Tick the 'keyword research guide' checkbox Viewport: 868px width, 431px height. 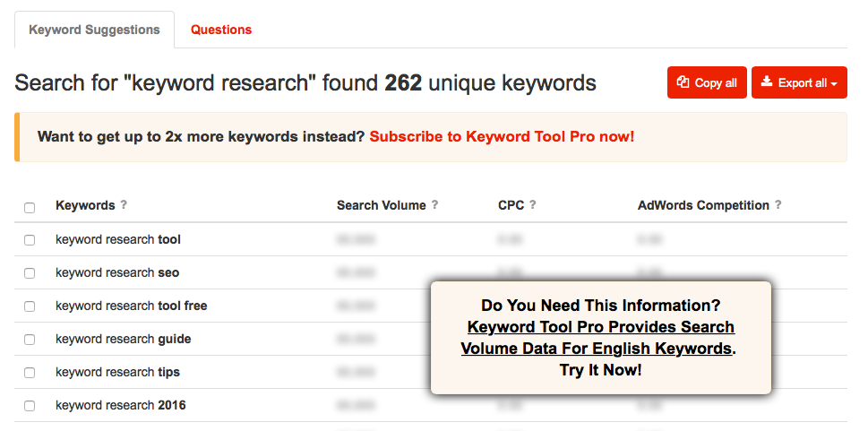pyautogui.click(x=30, y=340)
